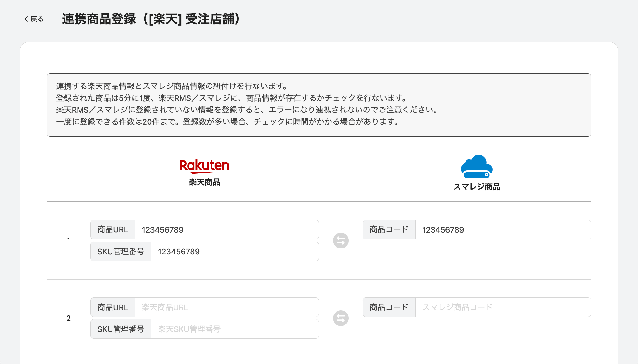
Task: Click the Rakuten logo
Action: coord(204,166)
